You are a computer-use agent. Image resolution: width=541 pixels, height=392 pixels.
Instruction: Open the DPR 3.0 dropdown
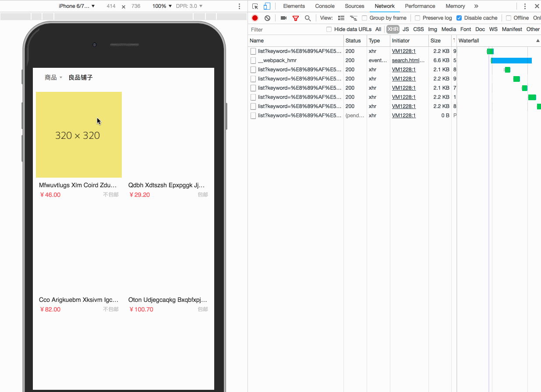[x=189, y=6]
